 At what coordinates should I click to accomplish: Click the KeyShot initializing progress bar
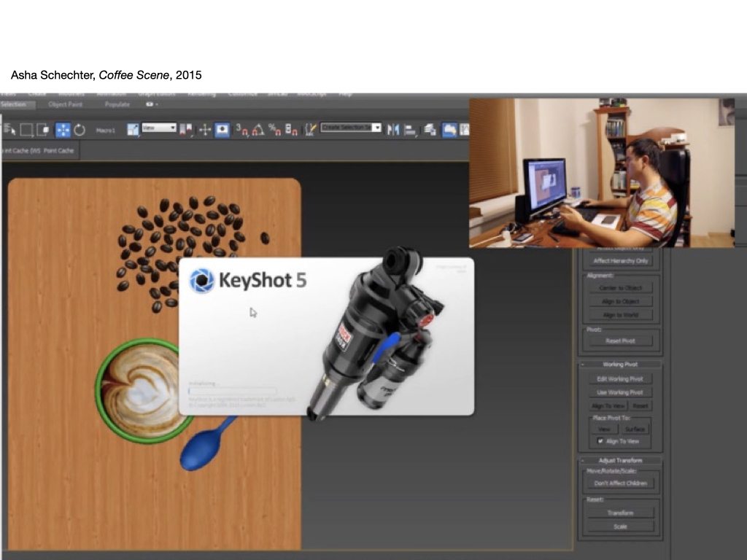point(232,392)
